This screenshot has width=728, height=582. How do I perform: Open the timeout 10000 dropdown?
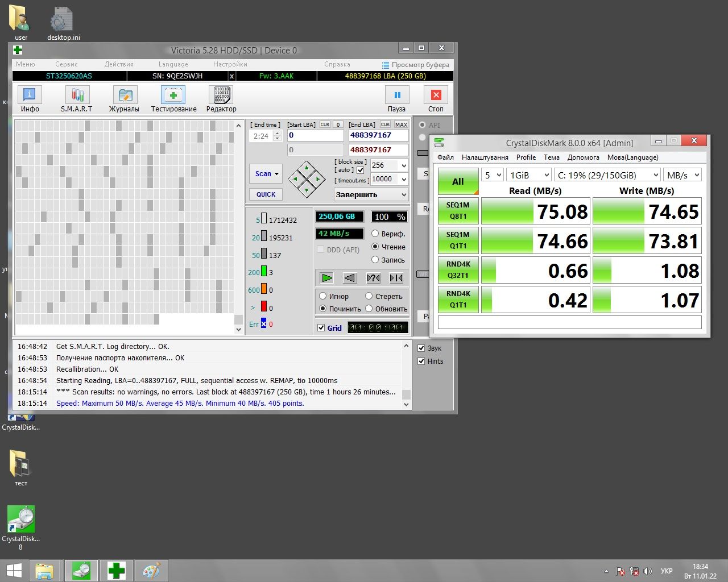(x=390, y=179)
